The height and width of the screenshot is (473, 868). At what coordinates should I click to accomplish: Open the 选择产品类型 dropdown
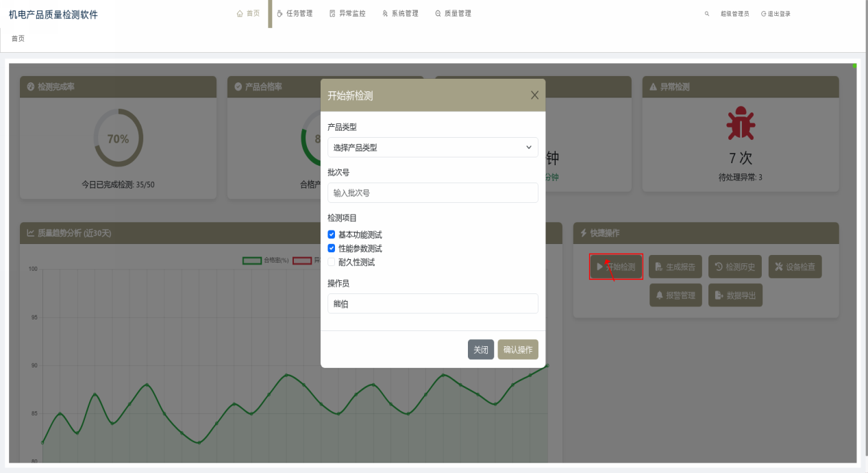click(432, 147)
